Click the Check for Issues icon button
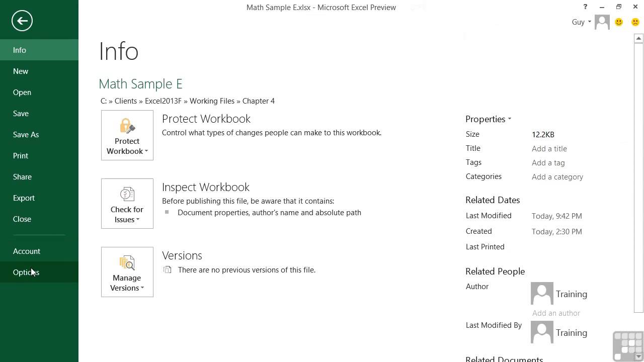Viewport: 644px width, 362px height. (x=127, y=204)
